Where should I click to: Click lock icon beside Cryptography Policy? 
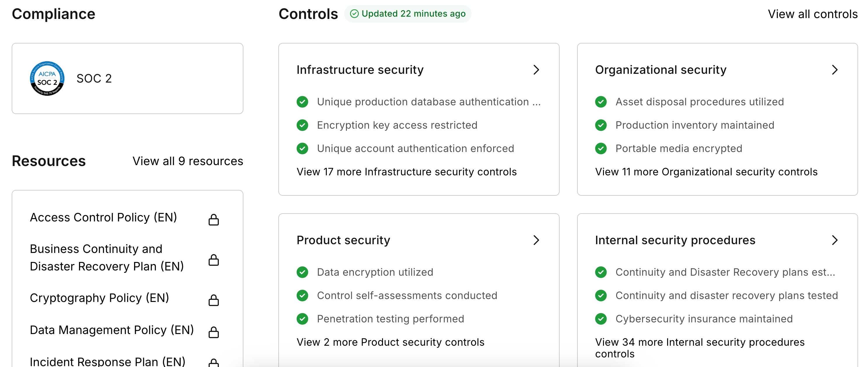click(x=214, y=300)
